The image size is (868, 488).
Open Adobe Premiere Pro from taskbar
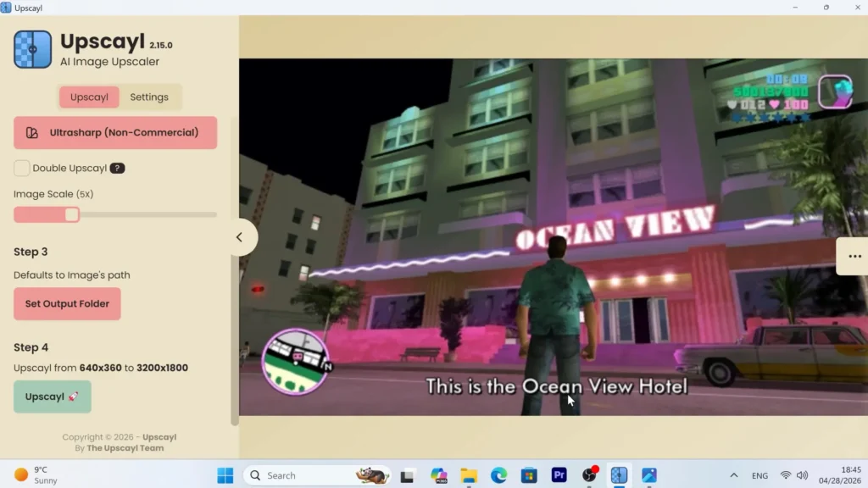tap(559, 475)
